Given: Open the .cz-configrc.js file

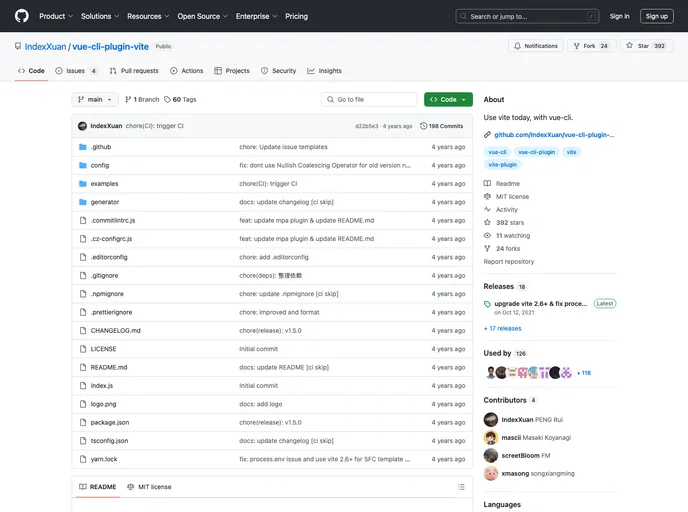Looking at the screenshot, I should click(x=111, y=239).
